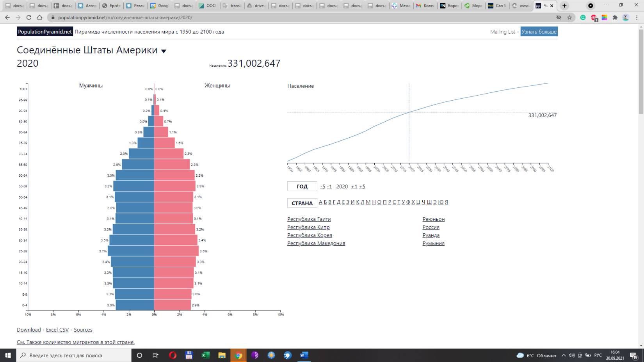Expand the Соединённые Штаты Америки country dropdown
The height and width of the screenshot is (362, 644).
pos(164,51)
